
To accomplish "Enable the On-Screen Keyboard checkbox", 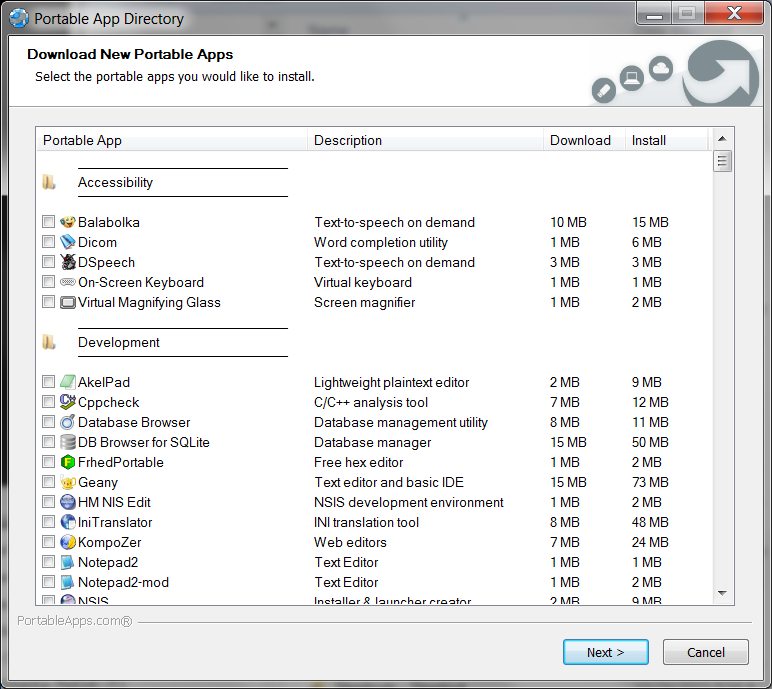I will [48, 282].
